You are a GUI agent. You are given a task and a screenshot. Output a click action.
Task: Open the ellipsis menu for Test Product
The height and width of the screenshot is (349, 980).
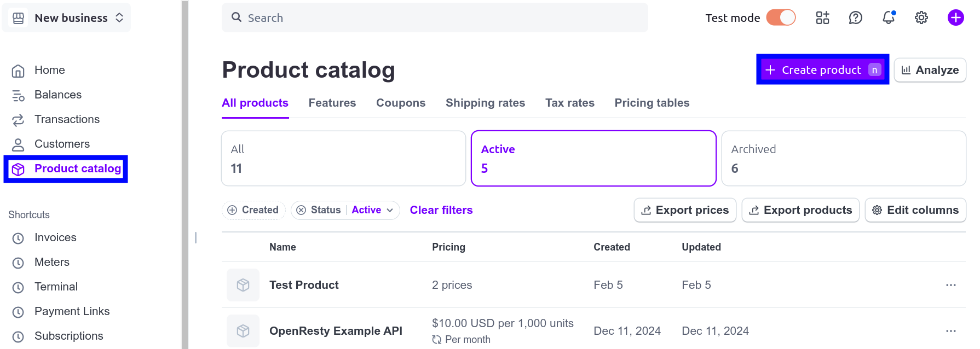coord(950,285)
